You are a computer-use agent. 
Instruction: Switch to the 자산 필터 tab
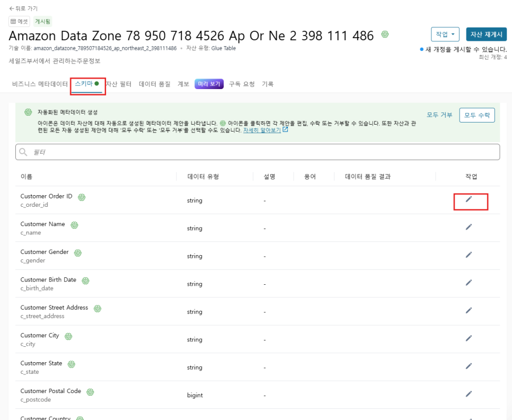119,84
